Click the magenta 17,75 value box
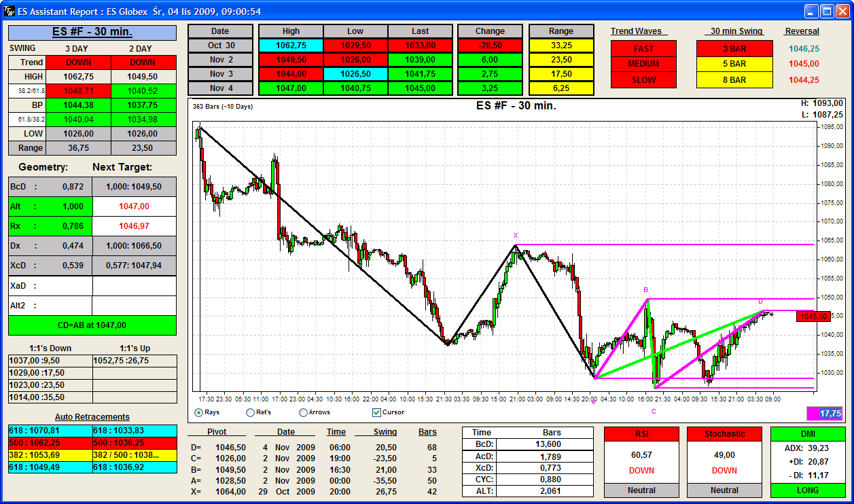This screenshot has height=504, width=854. coord(824,413)
